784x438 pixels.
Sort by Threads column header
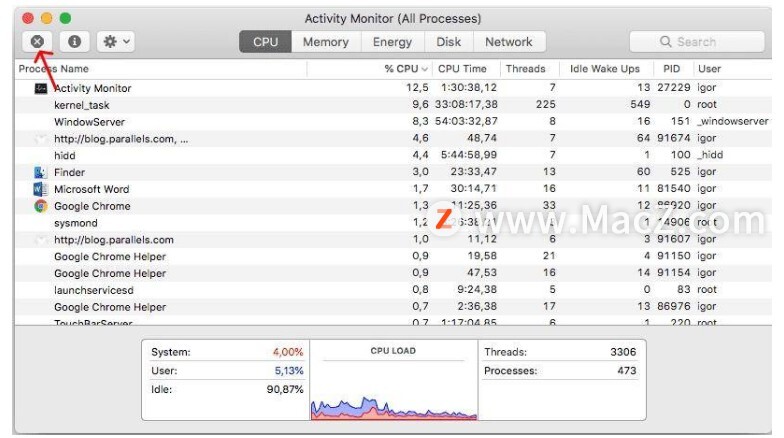tap(526, 69)
